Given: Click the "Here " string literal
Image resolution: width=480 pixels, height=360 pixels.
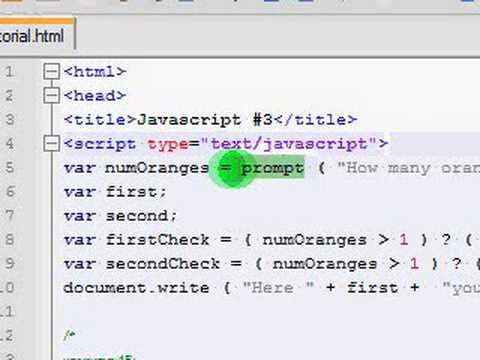Looking at the screenshot, I should (278, 288).
